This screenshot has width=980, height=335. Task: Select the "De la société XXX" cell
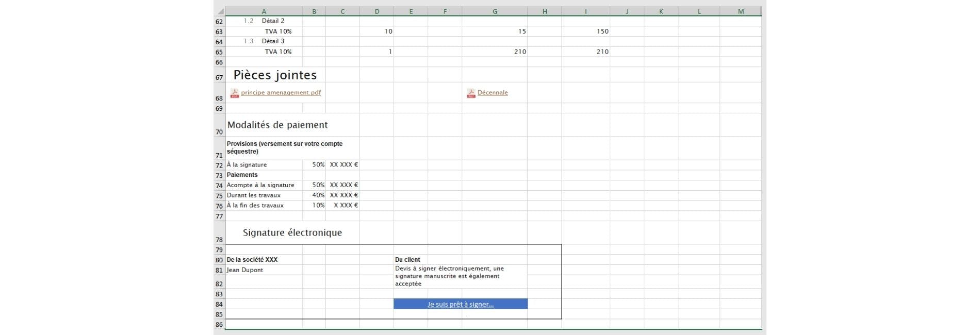click(x=264, y=260)
